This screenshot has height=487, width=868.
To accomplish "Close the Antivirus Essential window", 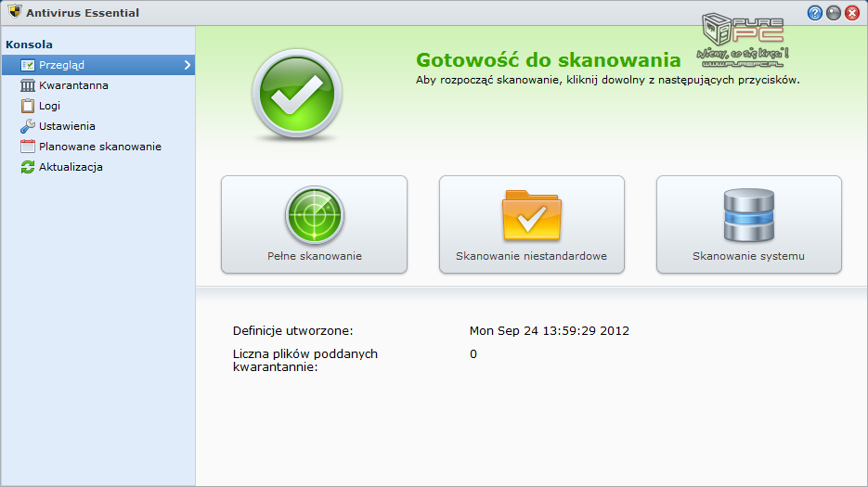I will click(x=852, y=13).
